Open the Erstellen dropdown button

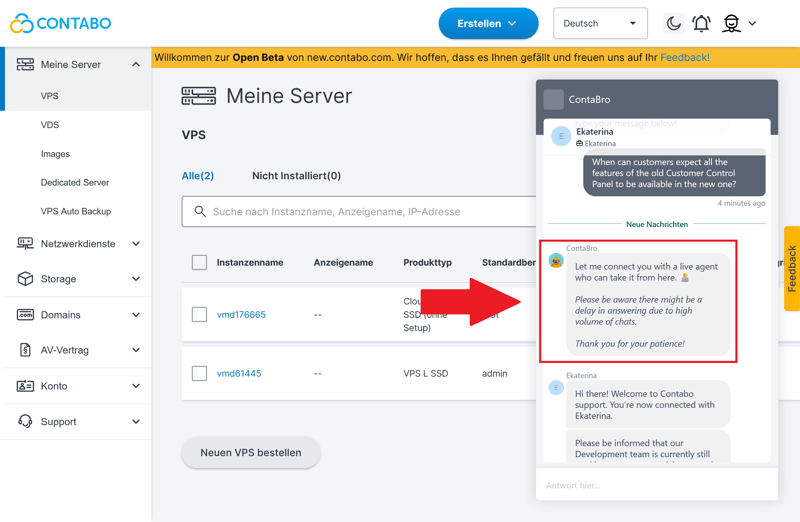[488, 23]
